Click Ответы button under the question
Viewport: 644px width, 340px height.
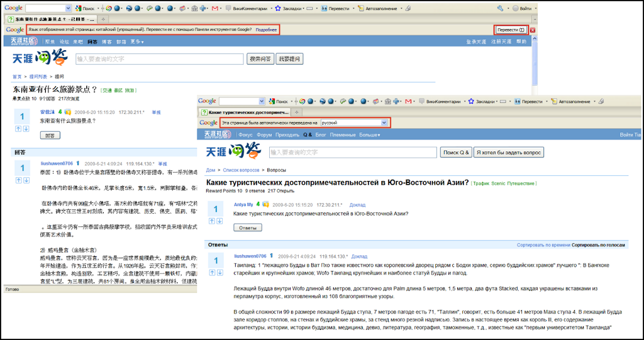click(248, 228)
